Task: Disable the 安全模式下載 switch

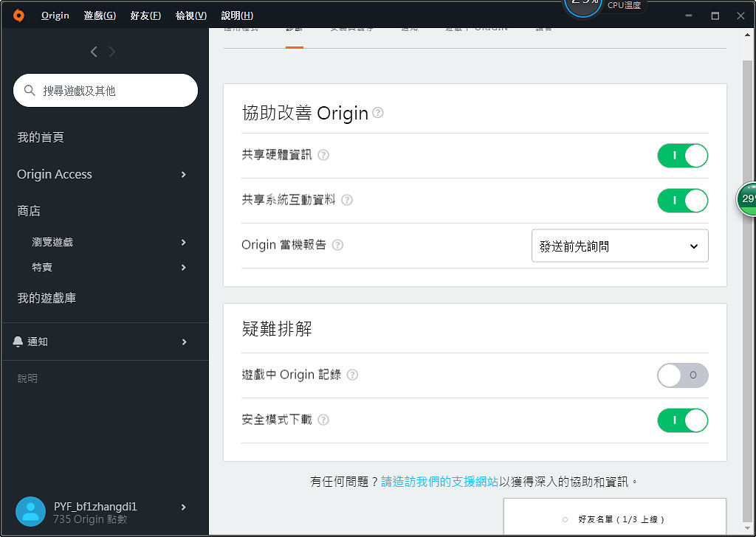Action: (682, 420)
